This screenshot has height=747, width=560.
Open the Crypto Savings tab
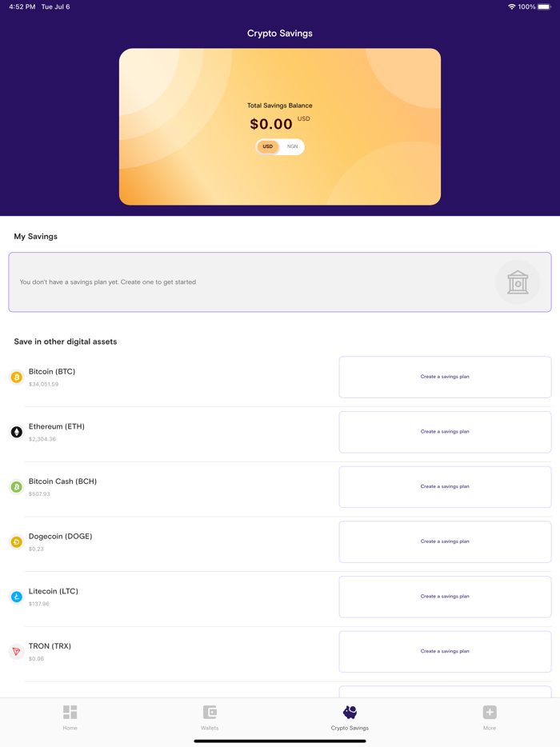tap(350, 716)
